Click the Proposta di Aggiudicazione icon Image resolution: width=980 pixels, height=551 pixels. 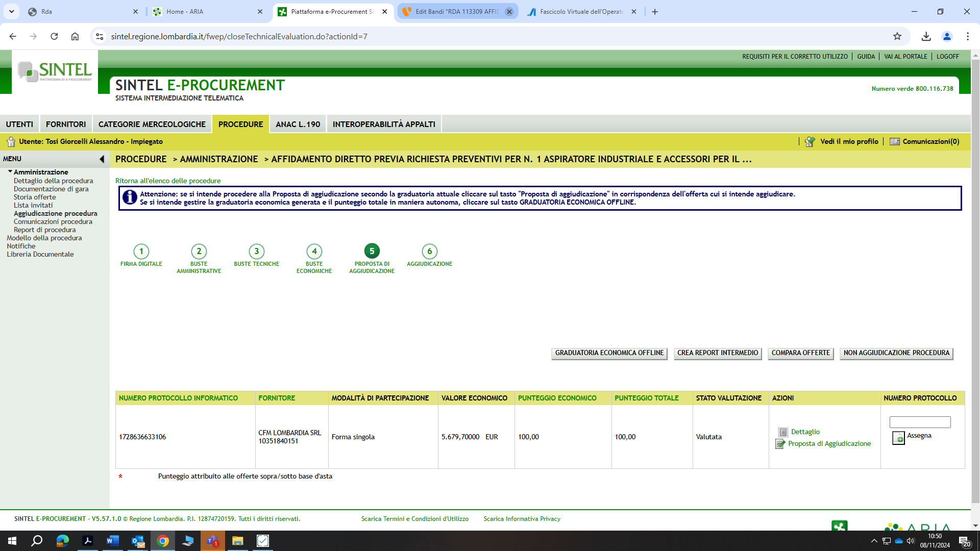(x=780, y=444)
